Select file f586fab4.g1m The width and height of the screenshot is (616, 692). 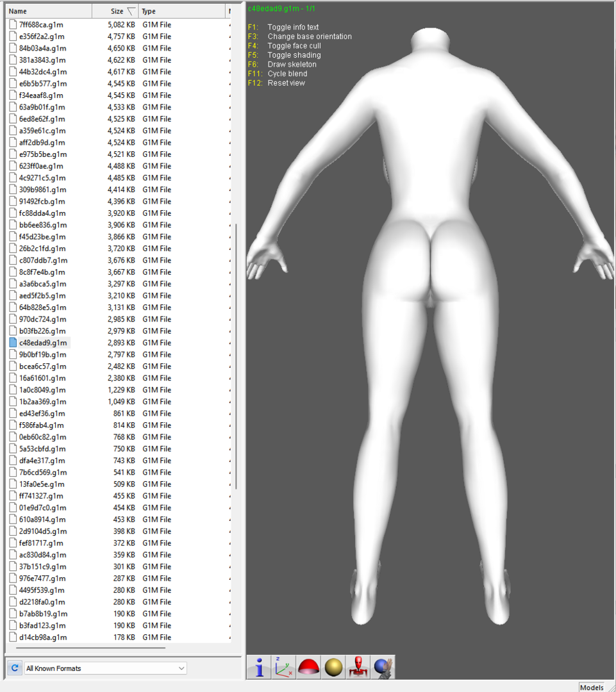pyautogui.click(x=41, y=425)
